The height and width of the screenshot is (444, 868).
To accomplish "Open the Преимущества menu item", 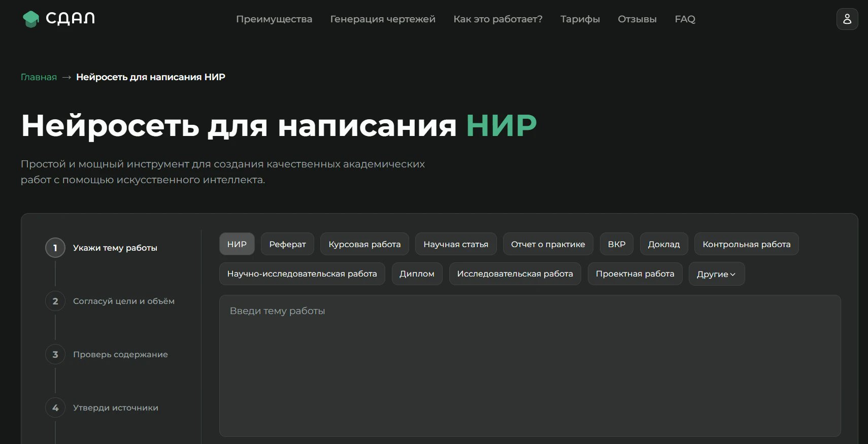I will (274, 19).
